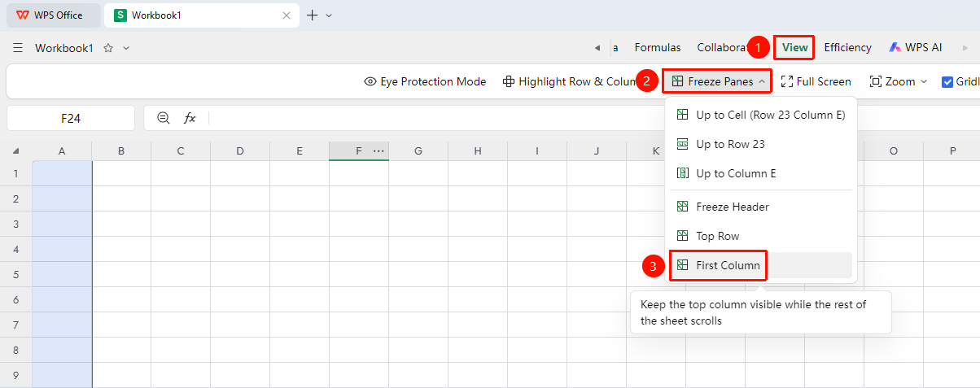
Task: Select row 5 header
Action: click(15, 274)
